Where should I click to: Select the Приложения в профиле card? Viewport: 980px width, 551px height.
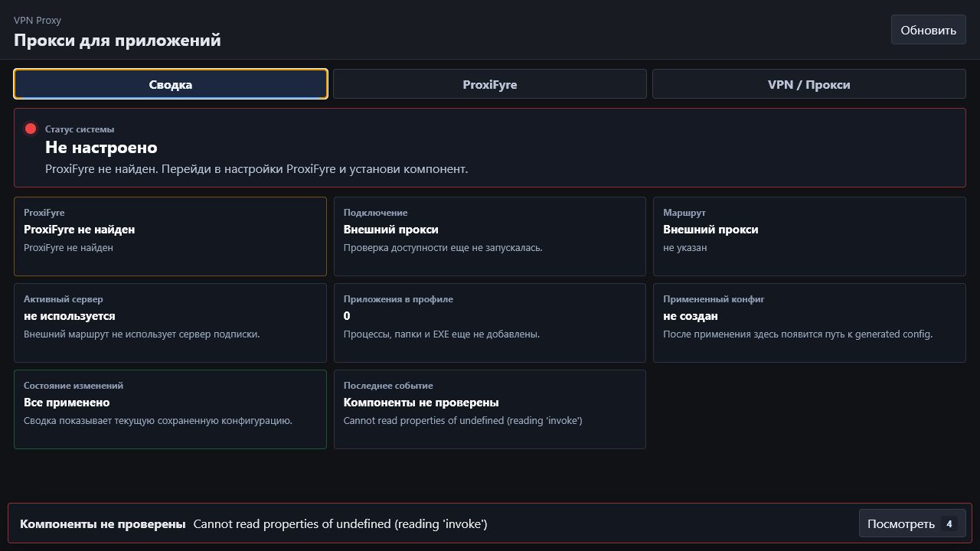pyautogui.click(x=490, y=323)
